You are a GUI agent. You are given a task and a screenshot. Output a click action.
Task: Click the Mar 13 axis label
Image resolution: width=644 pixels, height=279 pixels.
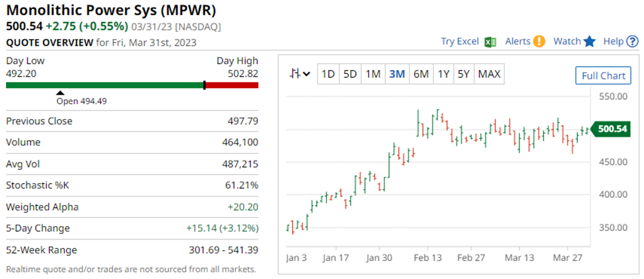pos(519,259)
